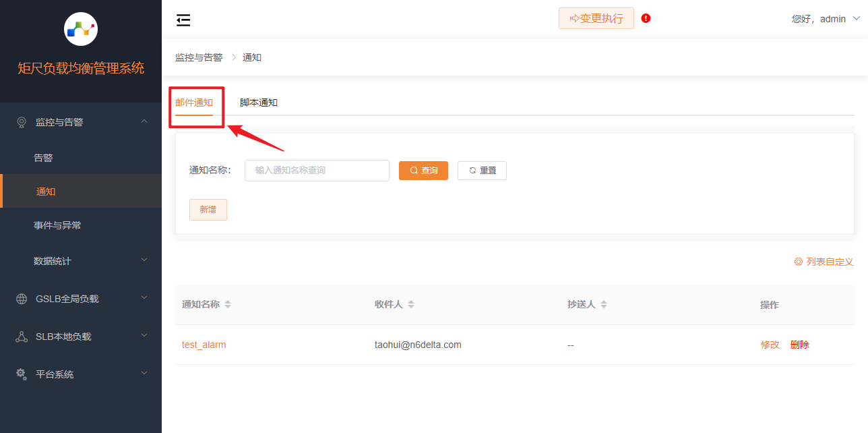
Task: Collapse the sidebar with the hamburger icon
Action: coord(183,20)
